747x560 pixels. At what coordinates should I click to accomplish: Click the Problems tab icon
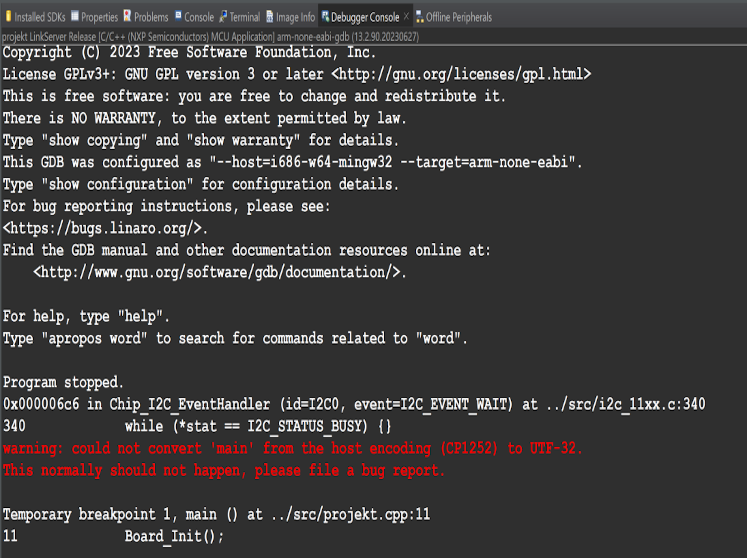[x=127, y=16]
